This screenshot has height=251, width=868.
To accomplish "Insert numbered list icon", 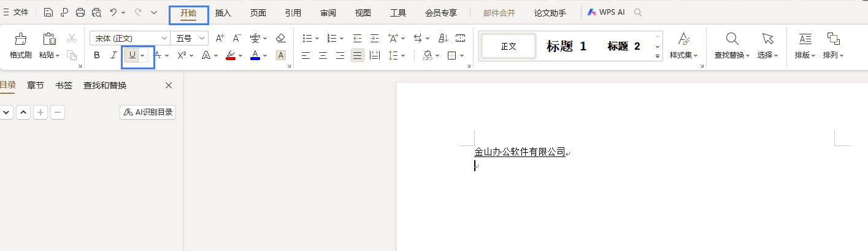I will coord(332,38).
